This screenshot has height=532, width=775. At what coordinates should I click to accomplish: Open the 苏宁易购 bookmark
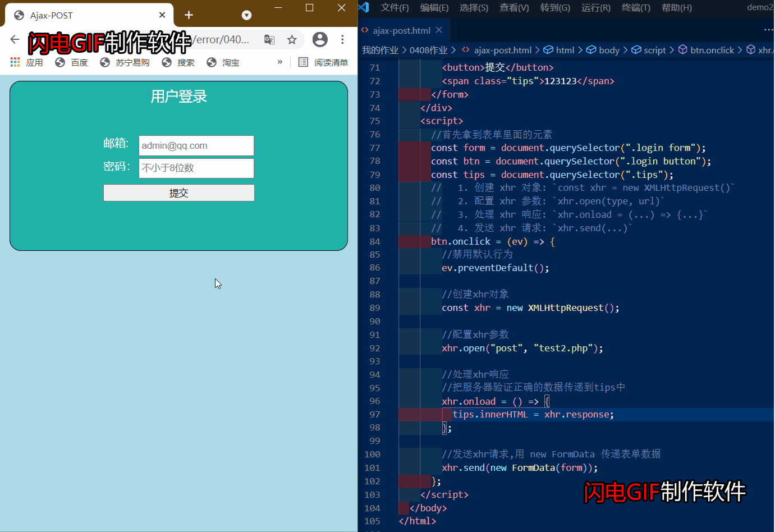point(125,62)
